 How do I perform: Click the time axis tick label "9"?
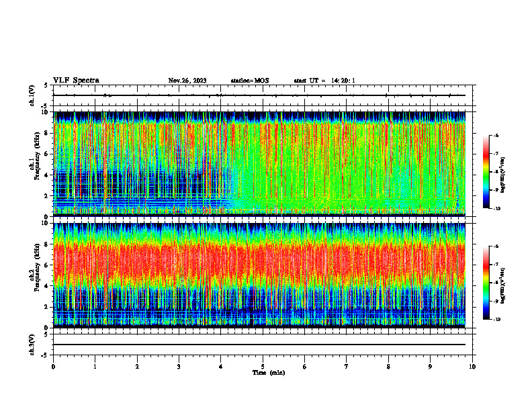click(430, 367)
